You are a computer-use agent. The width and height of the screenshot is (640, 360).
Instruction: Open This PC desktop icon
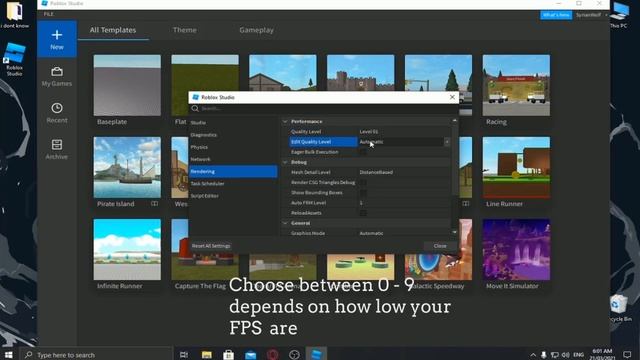point(619,14)
